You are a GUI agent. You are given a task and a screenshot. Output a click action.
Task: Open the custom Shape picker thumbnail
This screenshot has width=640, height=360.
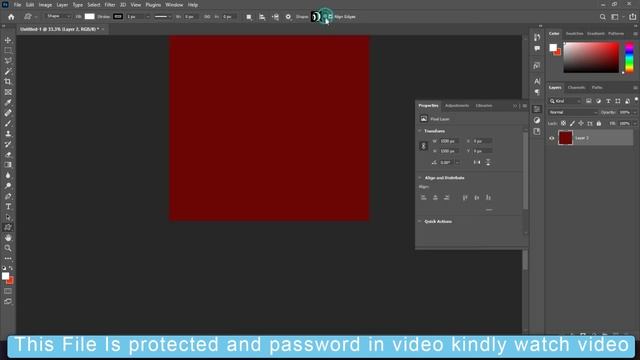(x=316, y=17)
